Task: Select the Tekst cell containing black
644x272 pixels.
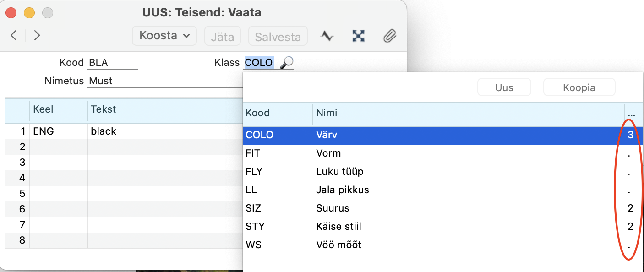Action: coord(165,131)
